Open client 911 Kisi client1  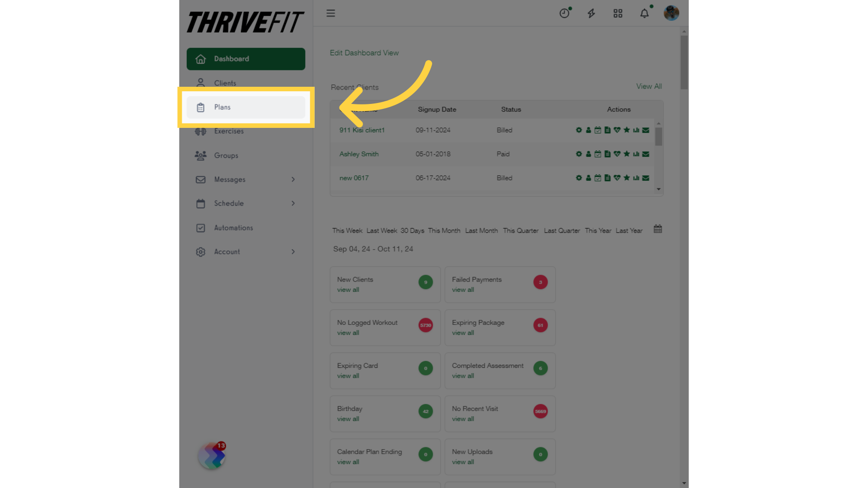[362, 130]
